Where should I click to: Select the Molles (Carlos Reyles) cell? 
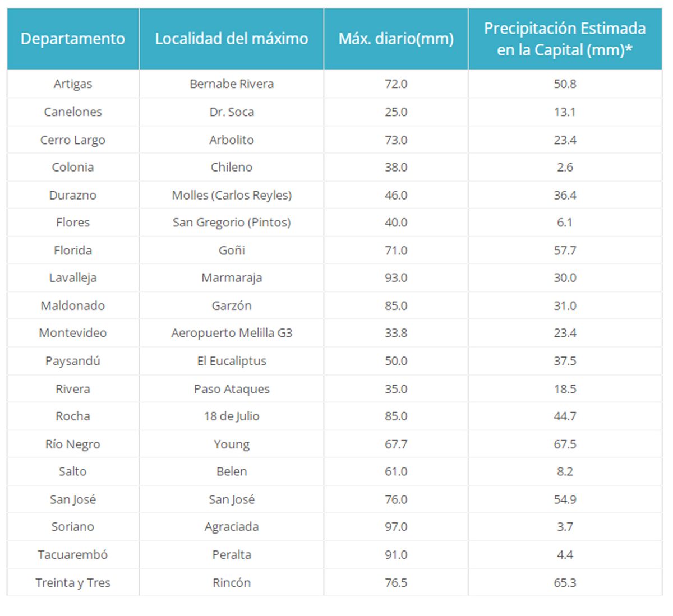coord(232,195)
